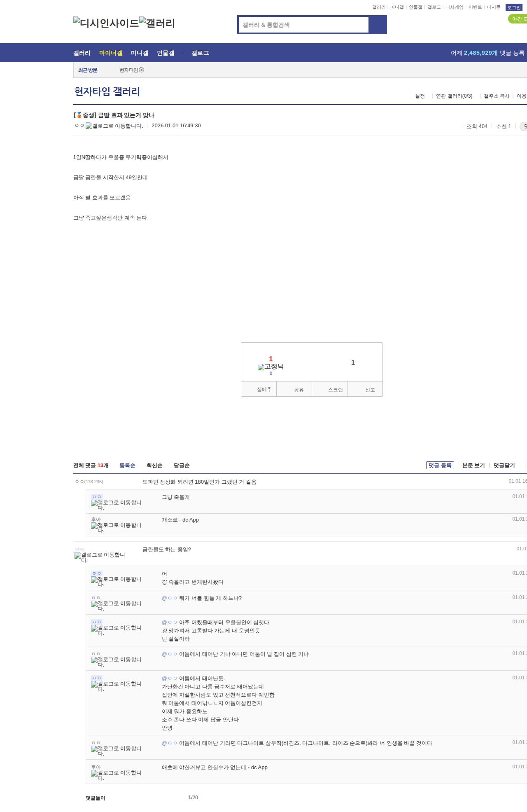The image size is (527, 812).
Task: Sort comments by 등록순
Action: click(127, 466)
